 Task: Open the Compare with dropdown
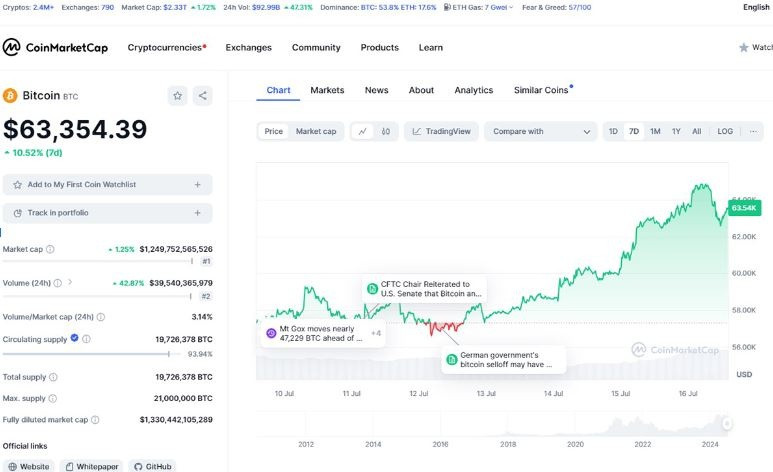(540, 131)
